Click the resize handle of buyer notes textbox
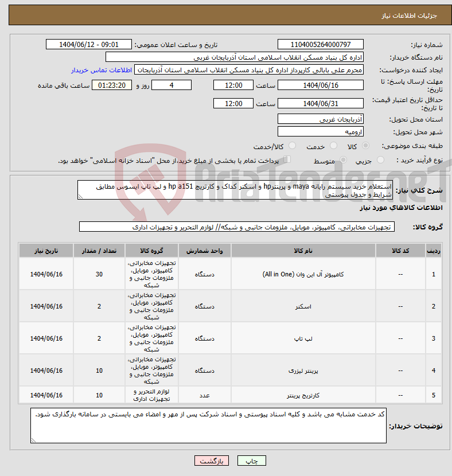 [33, 440]
